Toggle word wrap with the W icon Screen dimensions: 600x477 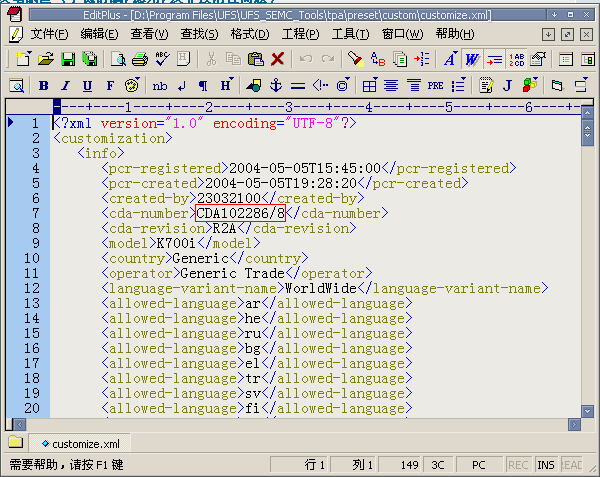(x=471, y=60)
